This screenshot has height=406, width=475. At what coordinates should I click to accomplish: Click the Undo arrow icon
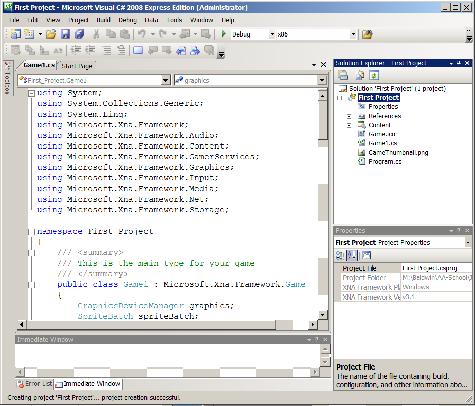coord(142,34)
